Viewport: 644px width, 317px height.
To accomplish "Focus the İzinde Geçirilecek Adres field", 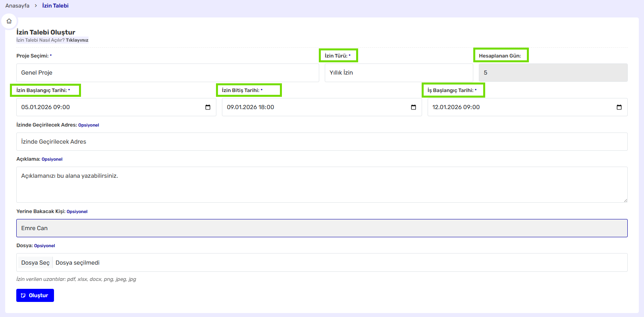I will point(322,142).
